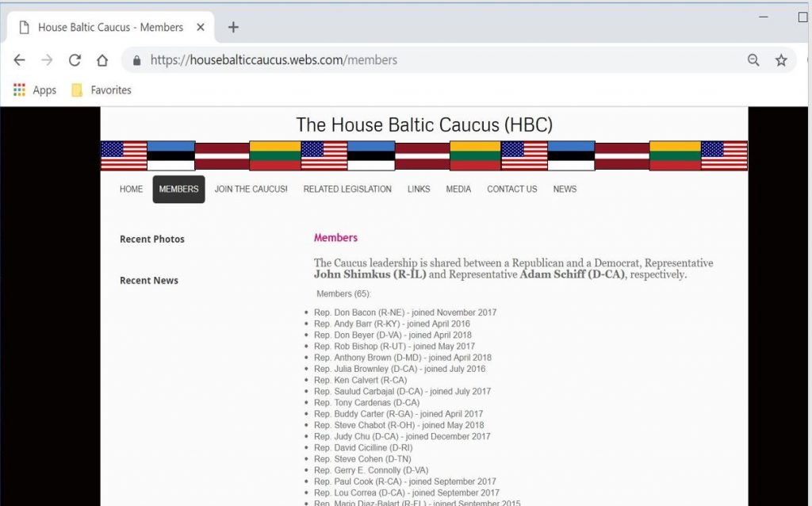This screenshot has width=812, height=506.
Task: Click the padlock site security icon
Action: pyautogui.click(x=136, y=60)
